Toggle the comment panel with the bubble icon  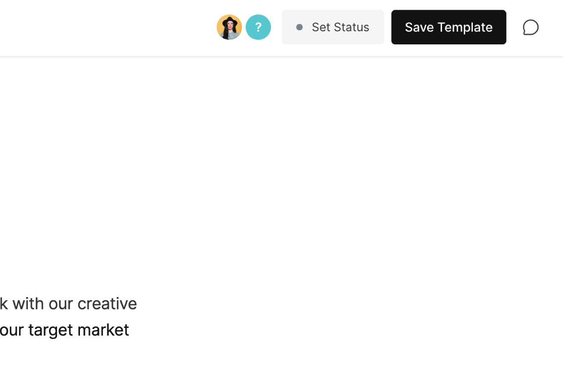pos(531,27)
